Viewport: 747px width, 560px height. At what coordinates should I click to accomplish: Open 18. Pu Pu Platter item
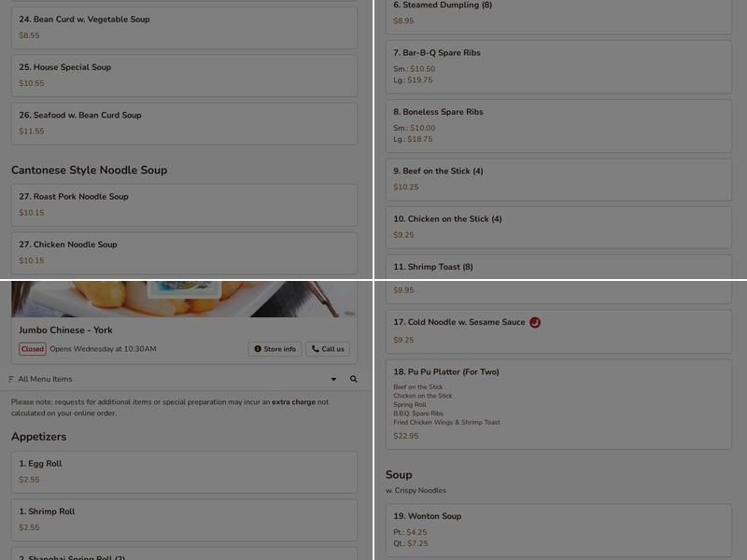[558, 404]
